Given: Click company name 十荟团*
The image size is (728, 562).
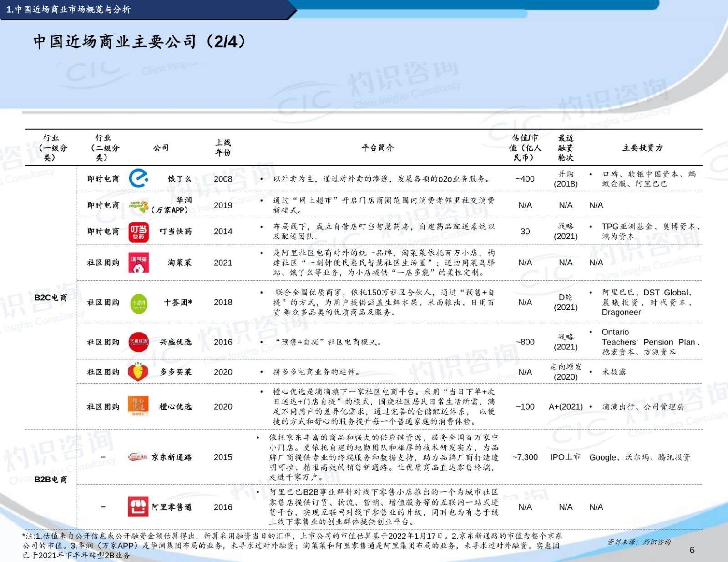Looking at the screenshot, I should click(178, 302).
